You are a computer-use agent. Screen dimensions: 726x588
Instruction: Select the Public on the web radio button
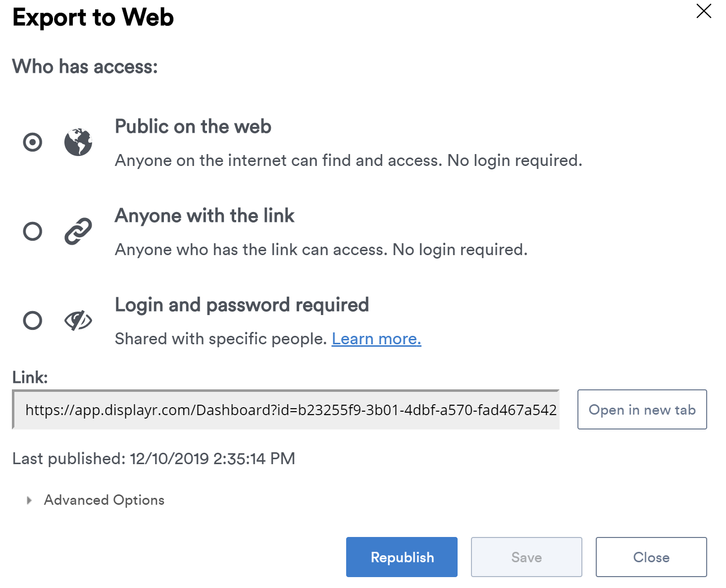[x=33, y=142]
